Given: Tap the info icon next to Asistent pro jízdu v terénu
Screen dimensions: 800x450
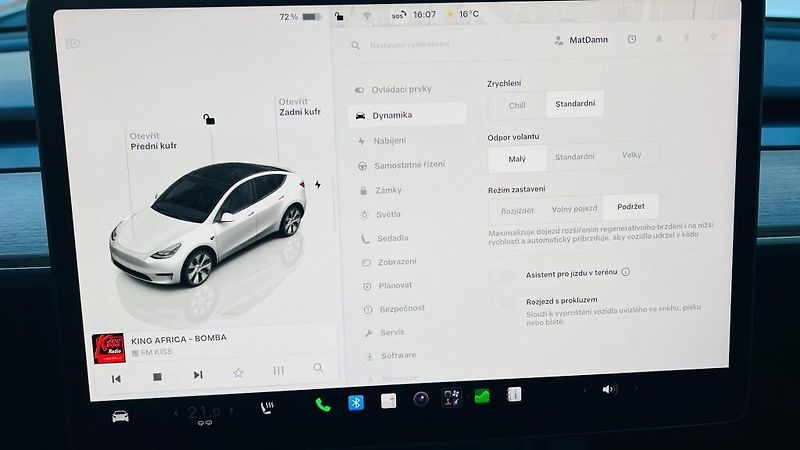Looking at the screenshot, I should [x=626, y=272].
